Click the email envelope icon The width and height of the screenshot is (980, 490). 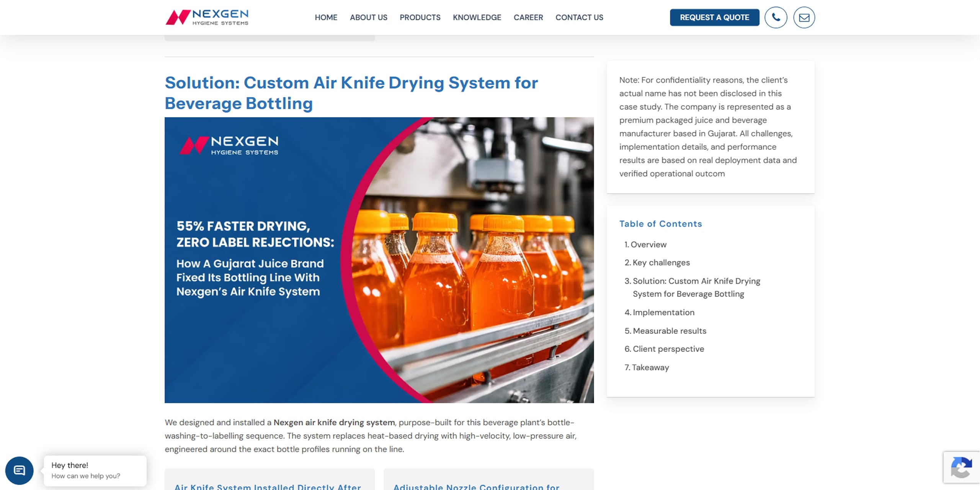804,17
